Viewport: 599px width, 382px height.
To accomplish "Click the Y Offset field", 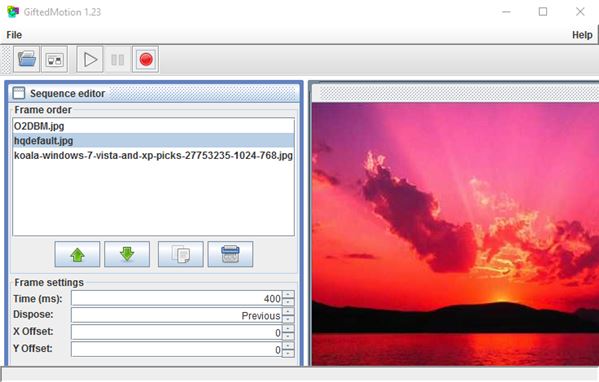I will click(176, 350).
